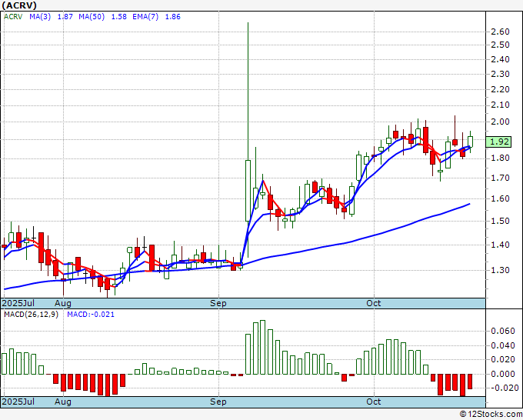
Task: Click Oct on price chart date axis
Action: click(x=374, y=303)
